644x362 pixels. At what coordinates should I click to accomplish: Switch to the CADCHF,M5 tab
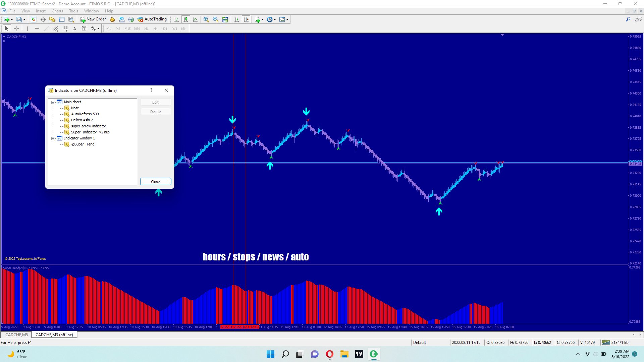[16, 335]
